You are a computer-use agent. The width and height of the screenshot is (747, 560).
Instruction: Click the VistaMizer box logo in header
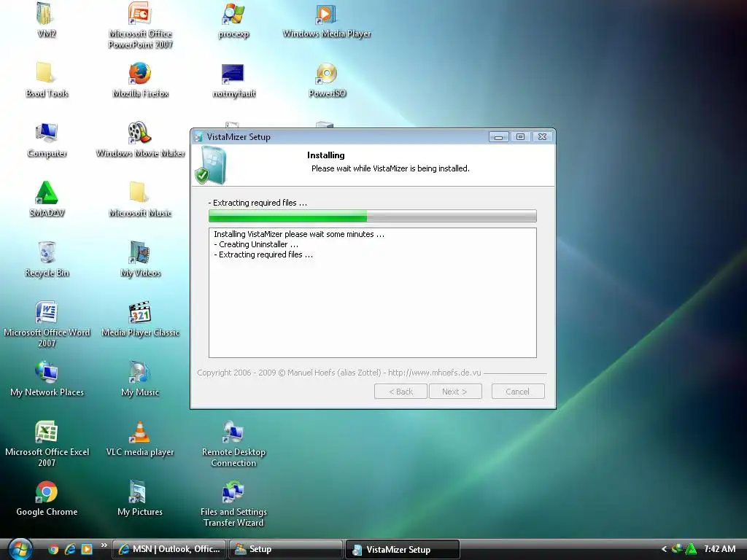coord(211,166)
